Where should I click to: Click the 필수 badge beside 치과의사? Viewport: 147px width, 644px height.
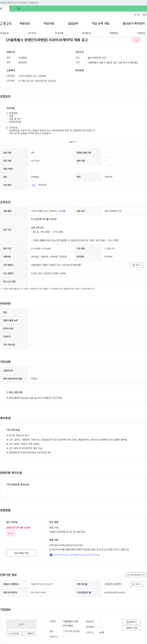(34, 185)
